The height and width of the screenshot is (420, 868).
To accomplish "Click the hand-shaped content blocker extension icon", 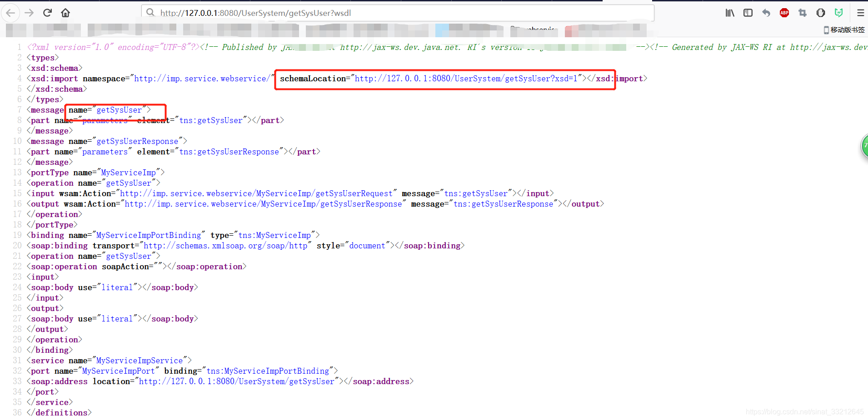I will click(821, 13).
